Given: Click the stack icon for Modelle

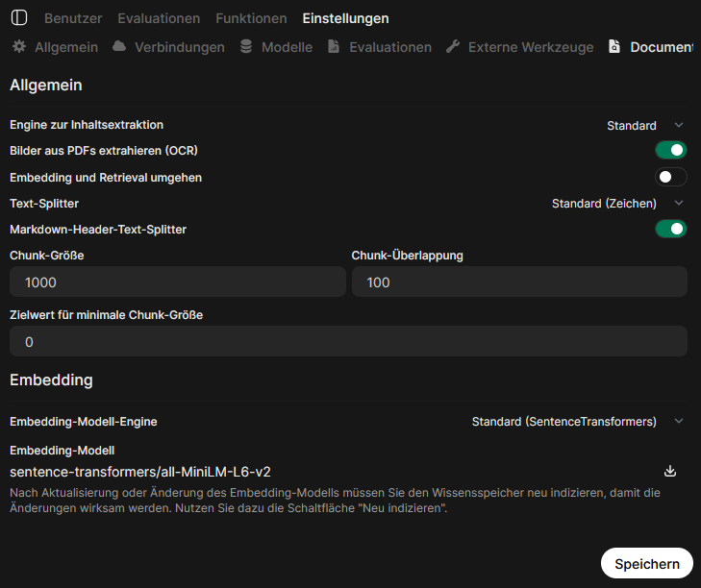Looking at the screenshot, I should pos(246,47).
